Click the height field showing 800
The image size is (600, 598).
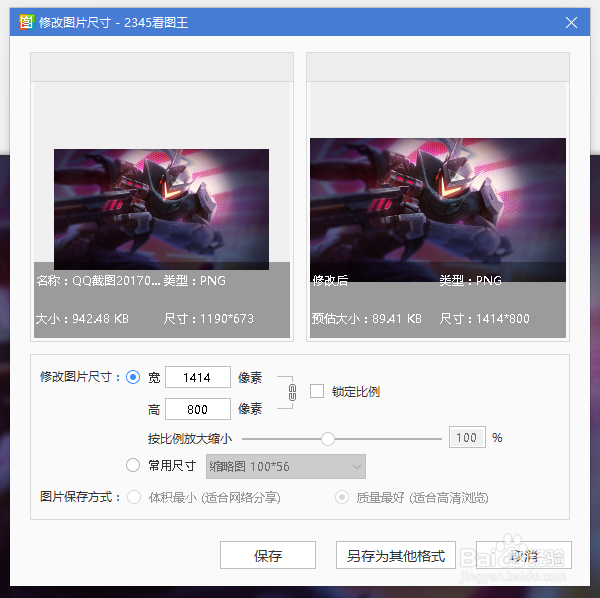[198, 409]
